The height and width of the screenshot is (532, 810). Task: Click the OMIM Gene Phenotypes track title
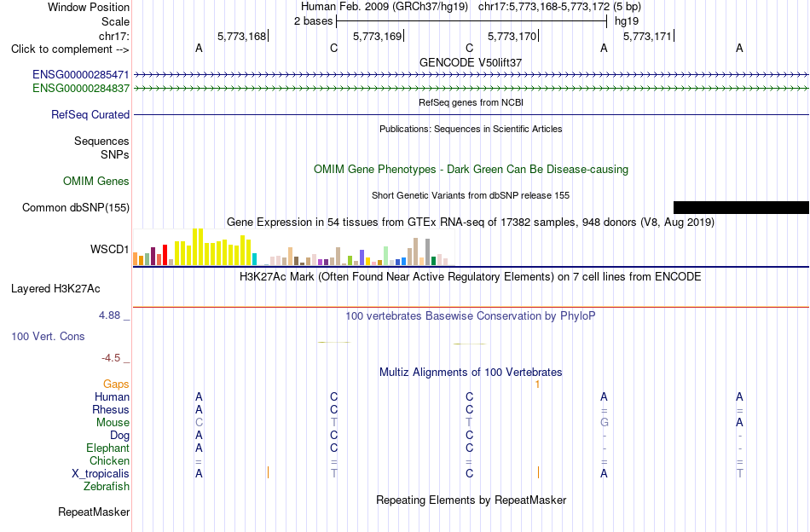click(471, 170)
